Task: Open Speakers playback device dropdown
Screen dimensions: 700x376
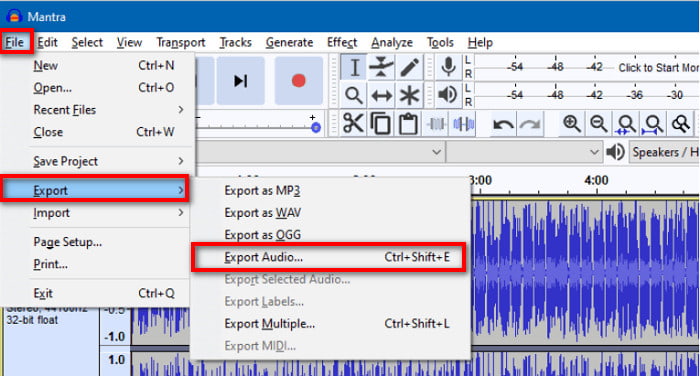Action: click(x=665, y=152)
